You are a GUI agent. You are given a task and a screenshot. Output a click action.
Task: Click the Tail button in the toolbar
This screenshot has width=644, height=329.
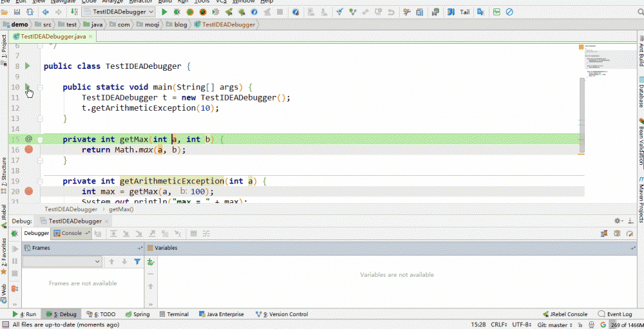click(x=464, y=12)
